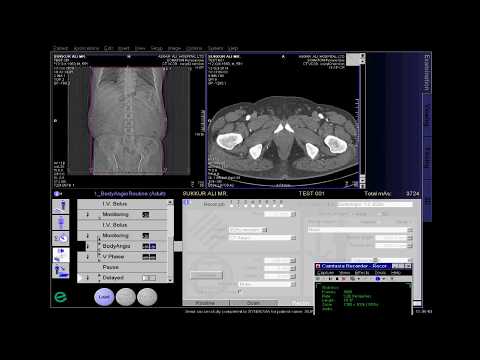This screenshot has height=360, width=480.
Task: Open the Setup menu
Action: (157, 48)
